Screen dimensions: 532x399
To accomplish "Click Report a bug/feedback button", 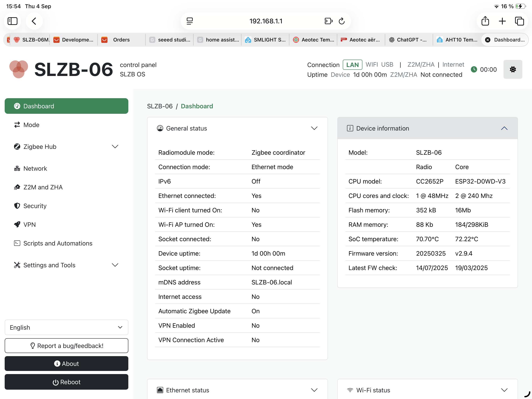I will coord(66,346).
